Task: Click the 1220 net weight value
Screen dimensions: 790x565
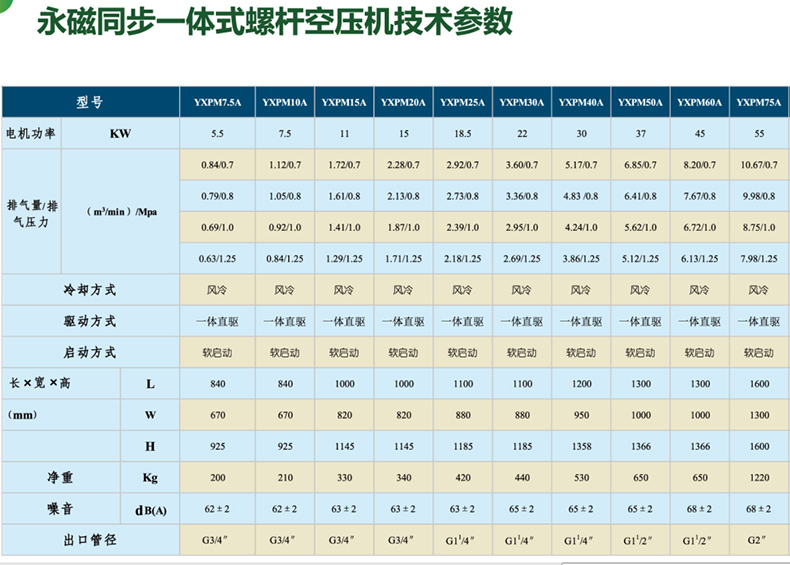Action: [x=759, y=478]
